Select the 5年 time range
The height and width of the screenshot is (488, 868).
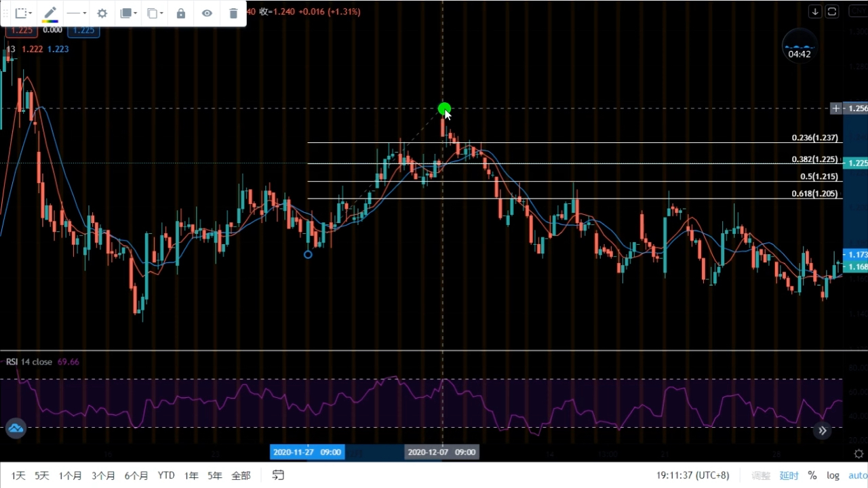[215, 476]
